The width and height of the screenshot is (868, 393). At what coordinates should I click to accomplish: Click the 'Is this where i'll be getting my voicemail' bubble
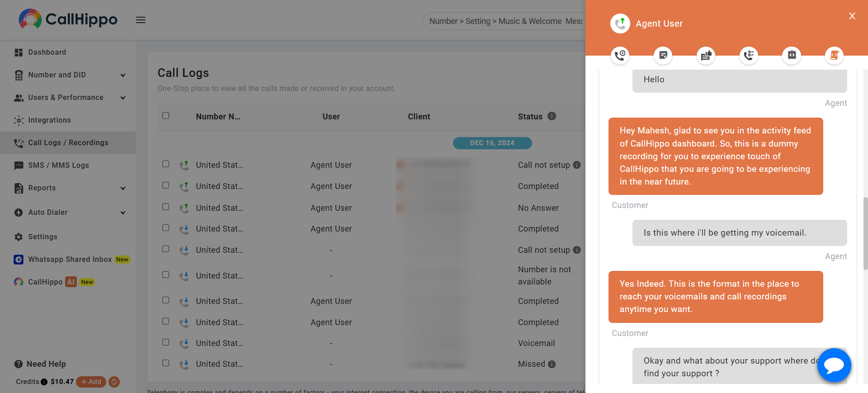click(740, 233)
